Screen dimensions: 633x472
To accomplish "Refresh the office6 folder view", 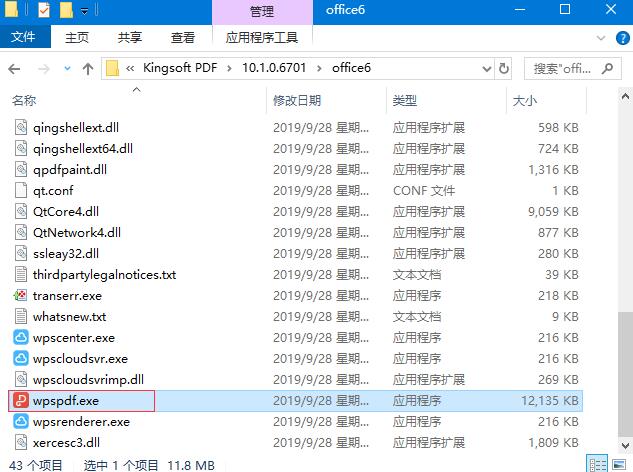I will pyautogui.click(x=503, y=69).
